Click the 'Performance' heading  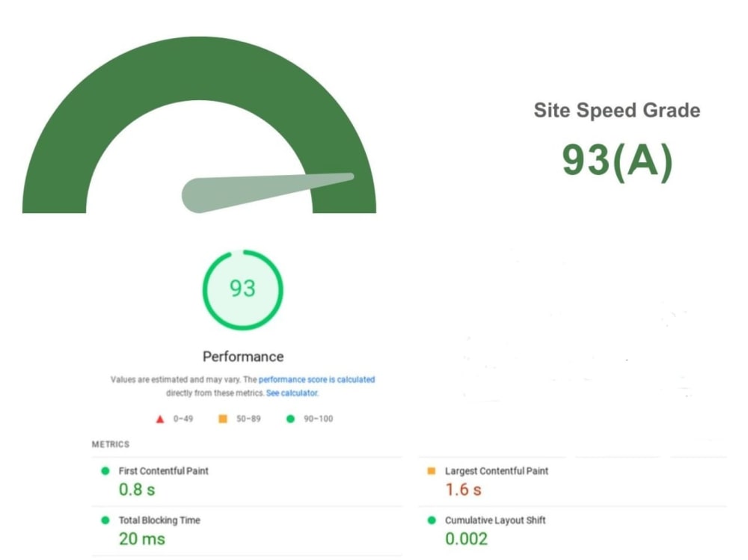click(x=243, y=357)
